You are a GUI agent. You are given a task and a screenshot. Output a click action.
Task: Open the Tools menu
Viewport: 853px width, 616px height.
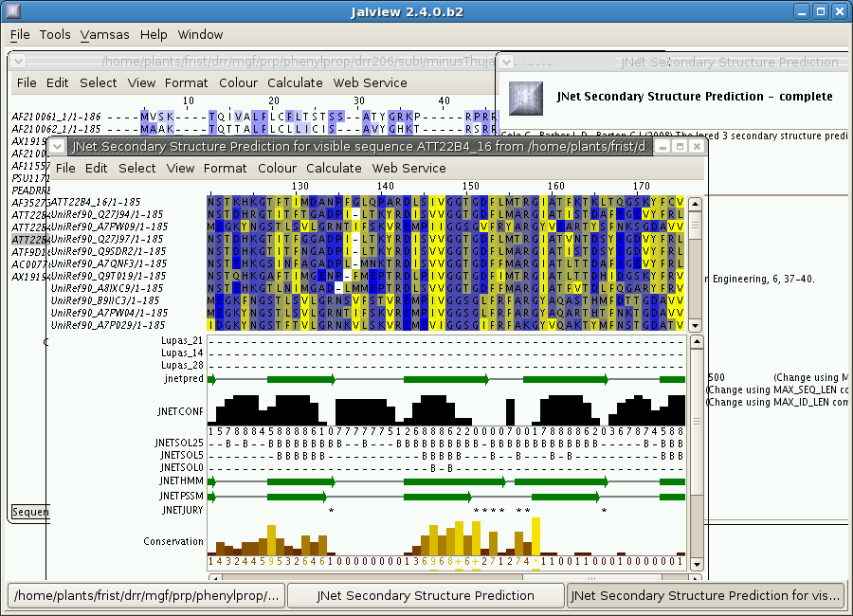[x=55, y=35]
